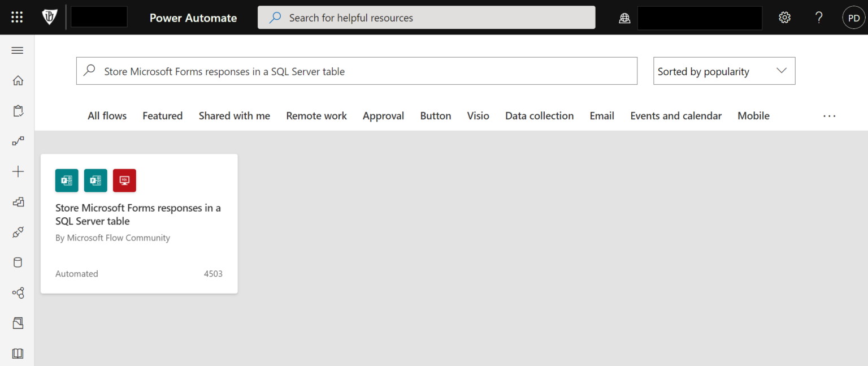Select the Templates icon in the left rail
868x366 pixels.
click(18, 202)
